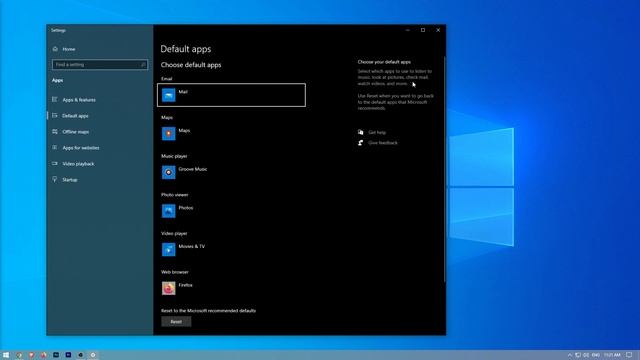The width and height of the screenshot is (640, 360).
Task: Open the Get help link
Action: click(x=377, y=132)
